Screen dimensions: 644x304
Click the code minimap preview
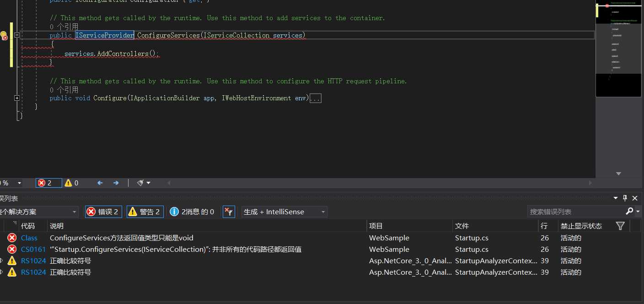tap(619, 49)
